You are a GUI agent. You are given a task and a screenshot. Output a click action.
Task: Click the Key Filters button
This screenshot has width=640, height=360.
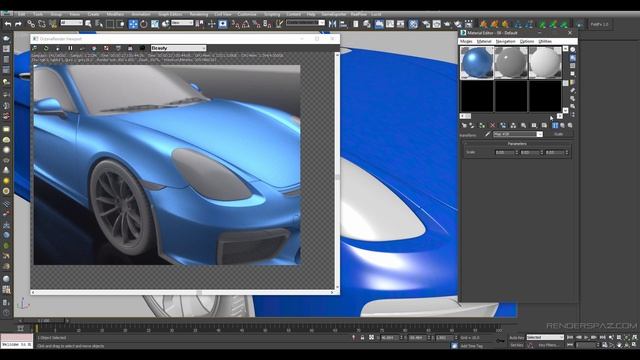coord(549,345)
